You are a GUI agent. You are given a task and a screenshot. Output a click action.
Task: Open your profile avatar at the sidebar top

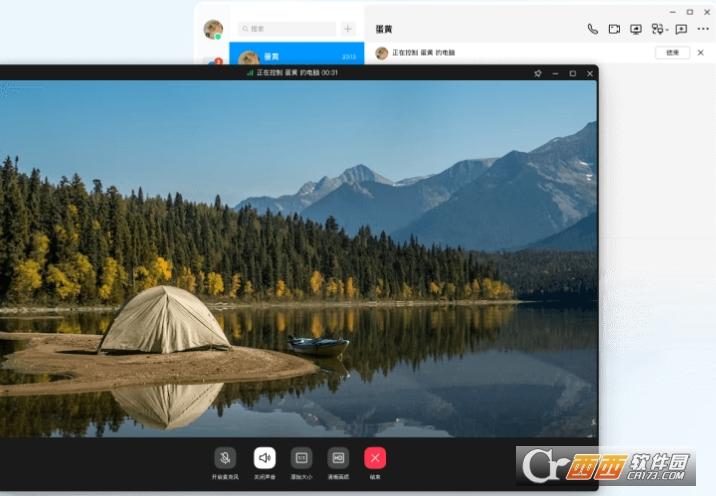tap(213, 29)
